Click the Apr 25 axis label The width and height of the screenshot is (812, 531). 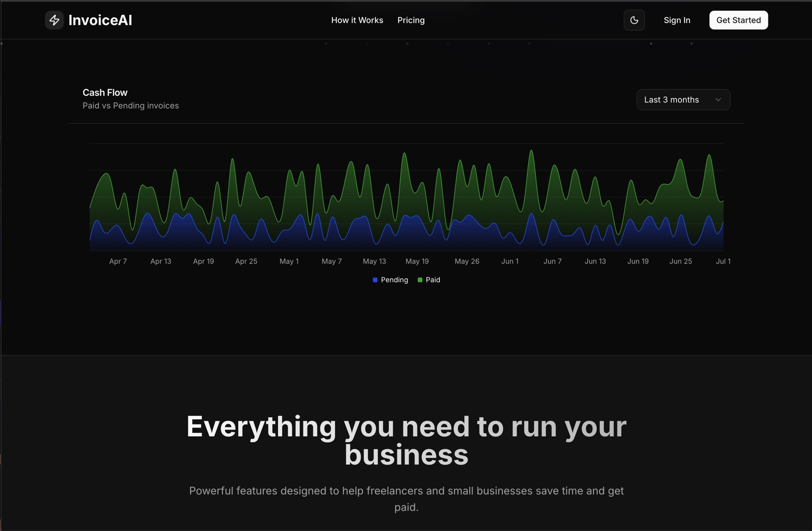[246, 261]
